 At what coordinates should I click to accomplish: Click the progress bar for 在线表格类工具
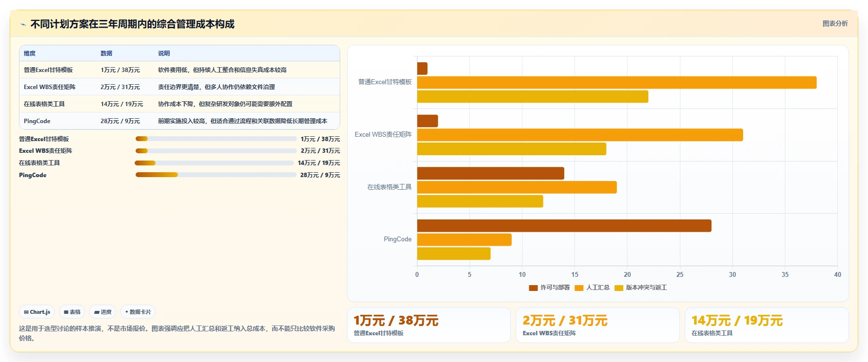coord(214,163)
